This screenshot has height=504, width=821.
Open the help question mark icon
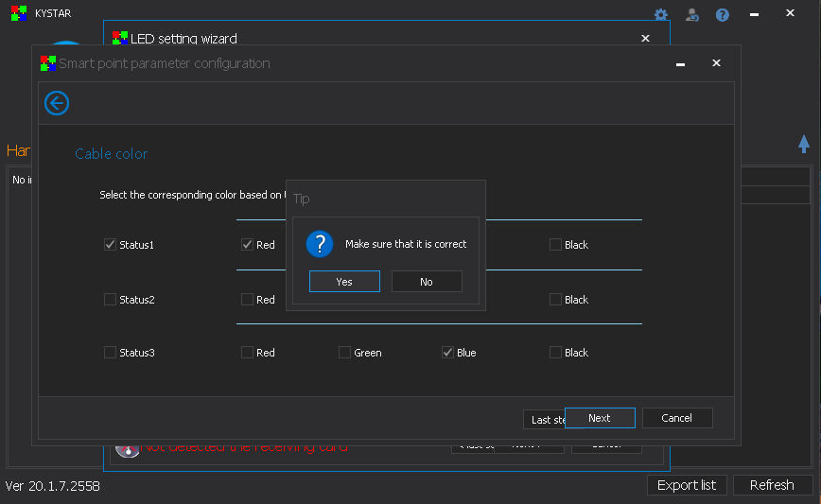[x=722, y=15]
